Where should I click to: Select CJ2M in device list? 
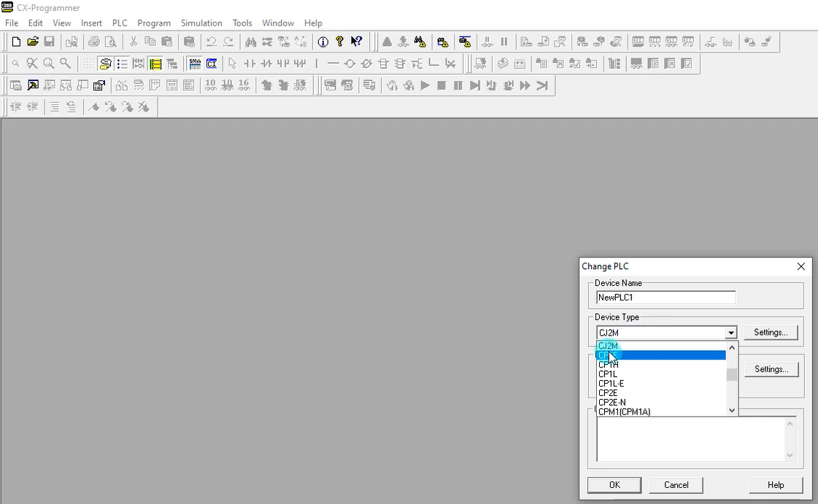pyautogui.click(x=661, y=346)
